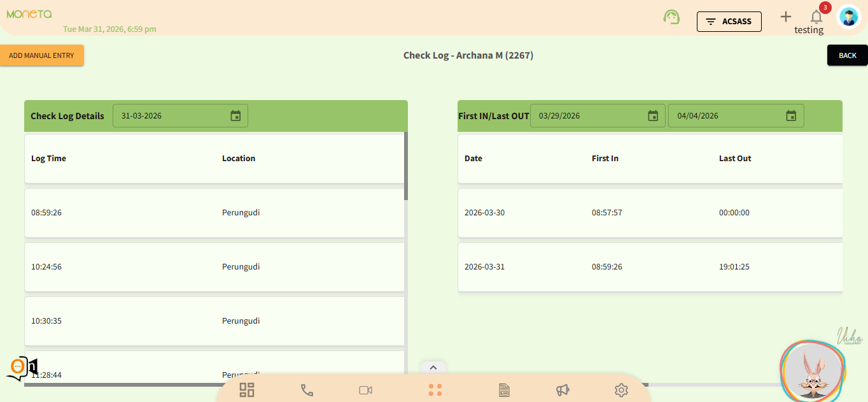The width and height of the screenshot is (868, 402).
Task: Open the user profile avatar
Action: (x=848, y=17)
